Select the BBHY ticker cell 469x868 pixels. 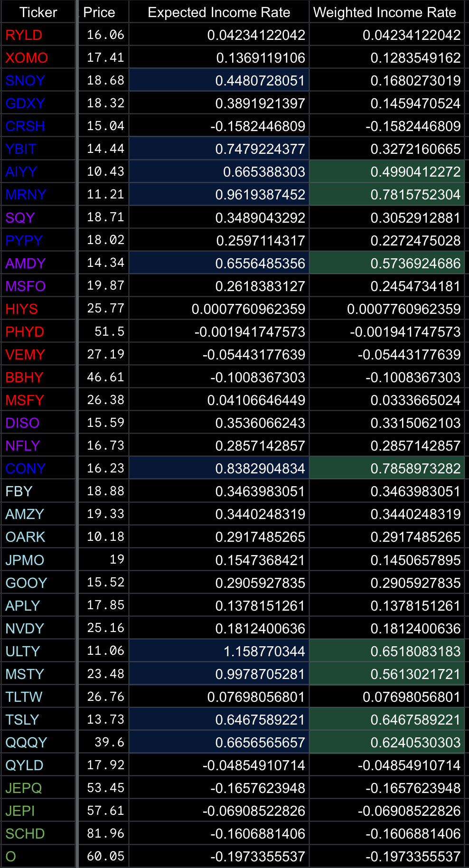point(38,377)
